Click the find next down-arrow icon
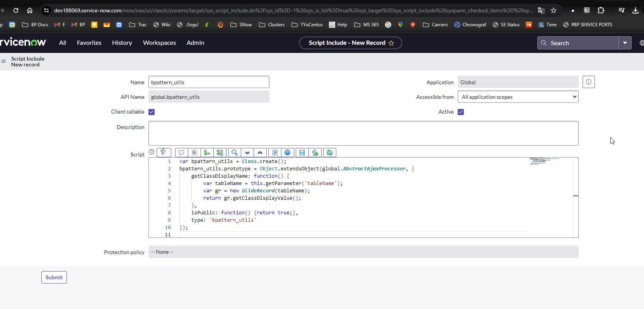Screen dimensions: 644x309 coord(247,153)
